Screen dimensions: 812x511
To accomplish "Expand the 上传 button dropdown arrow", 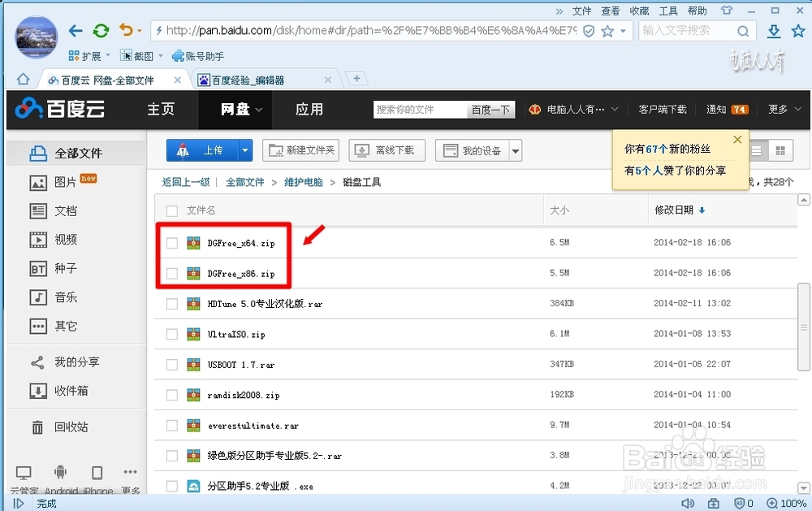I will click(243, 150).
